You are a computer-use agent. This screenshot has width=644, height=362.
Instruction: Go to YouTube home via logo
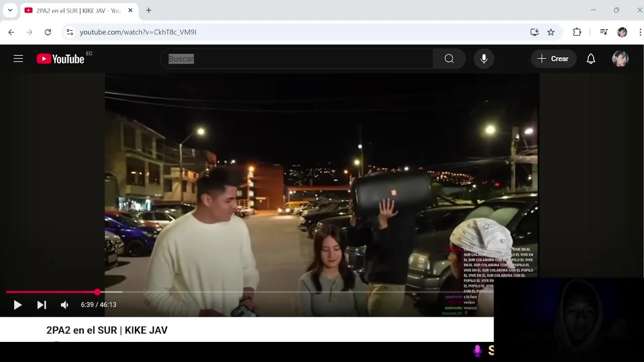pos(60,59)
